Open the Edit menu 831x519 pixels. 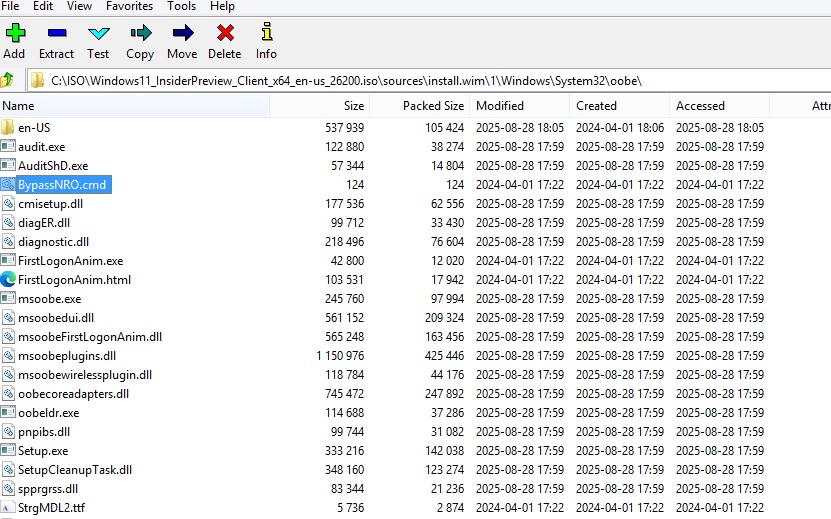[x=43, y=6]
